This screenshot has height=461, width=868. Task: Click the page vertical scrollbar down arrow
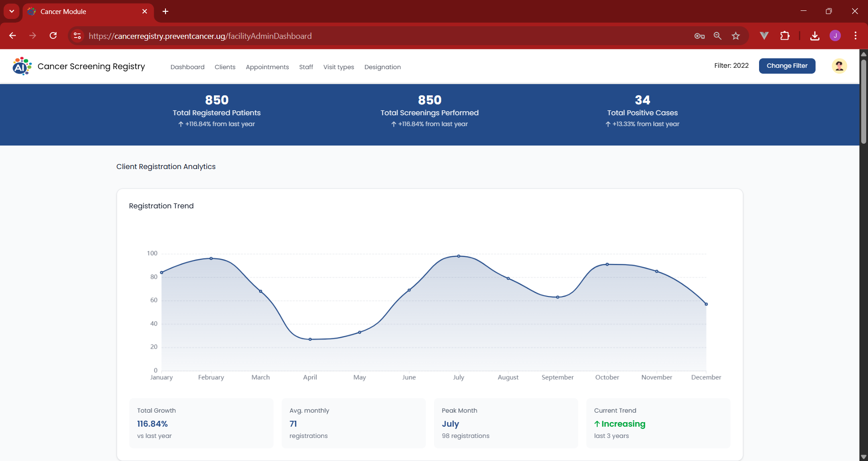(863, 456)
